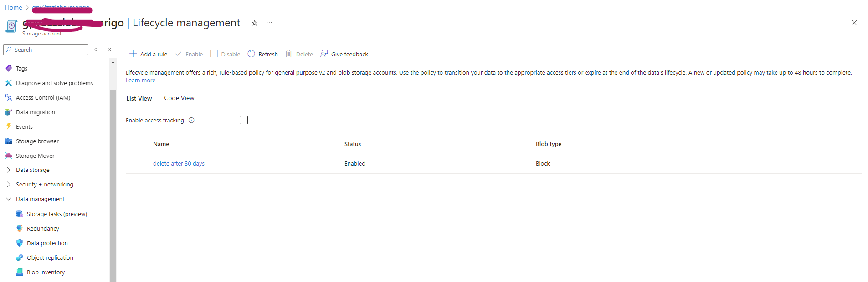Viewport: 868px width, 282px height.
Task: Expand Data storage section
Action: tap(9, 170)
